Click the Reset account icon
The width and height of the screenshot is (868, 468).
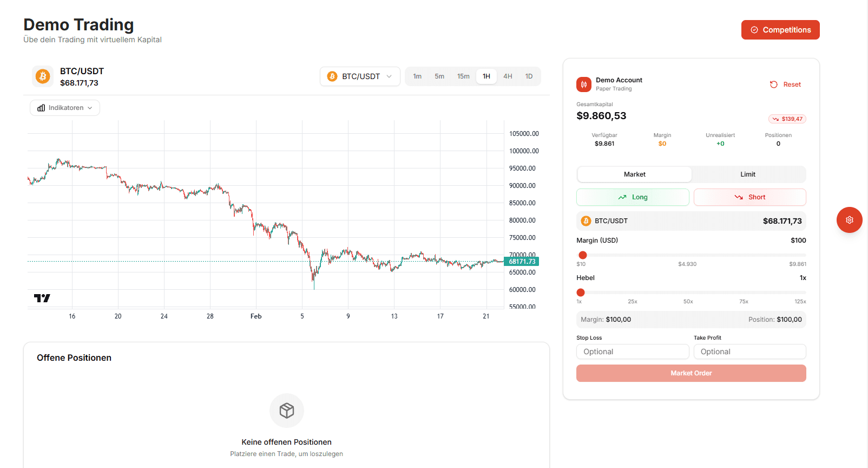[x=774, y=84]
